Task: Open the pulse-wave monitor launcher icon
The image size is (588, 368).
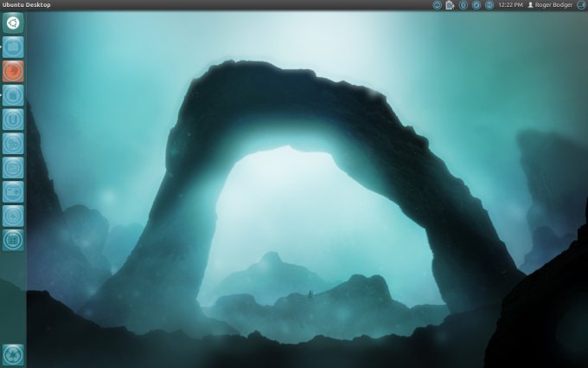Action: [13, 216]
